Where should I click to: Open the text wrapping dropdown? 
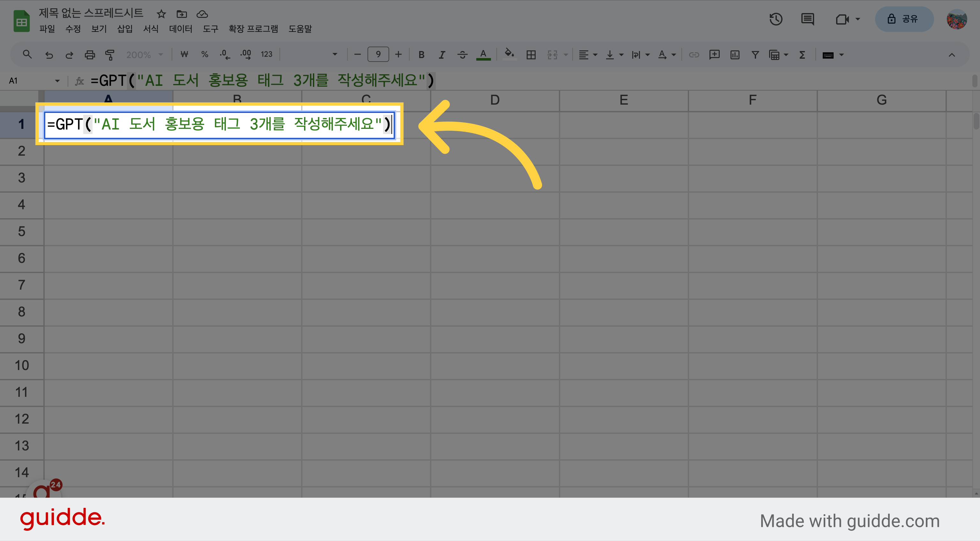pos(640,55)
